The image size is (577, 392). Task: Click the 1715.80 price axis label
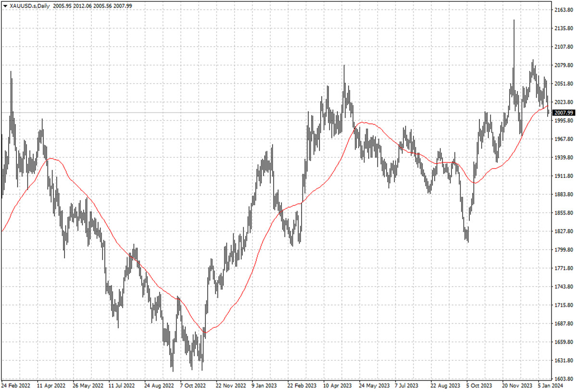[563, 305]
